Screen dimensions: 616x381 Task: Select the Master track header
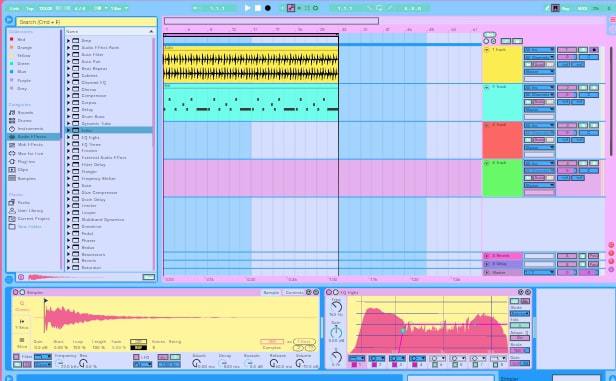pos(502,272)
